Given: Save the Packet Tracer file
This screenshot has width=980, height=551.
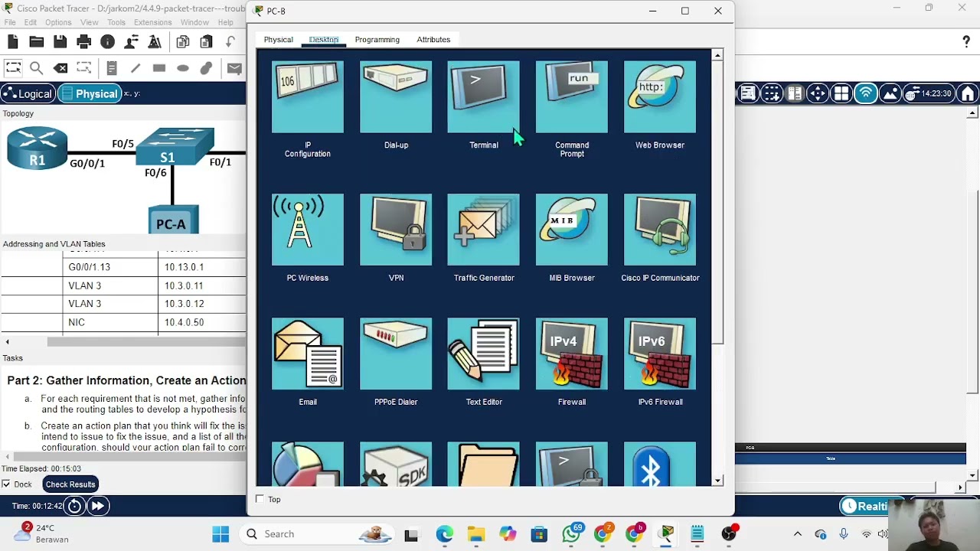Looking at the screenshot, I should click(60, 42).
